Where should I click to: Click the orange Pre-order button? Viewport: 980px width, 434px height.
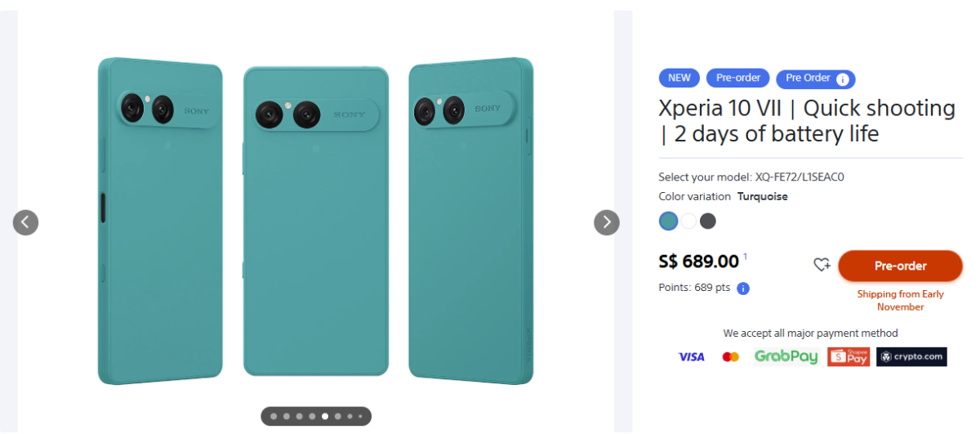pyautogui.click(x=900, y=266)
